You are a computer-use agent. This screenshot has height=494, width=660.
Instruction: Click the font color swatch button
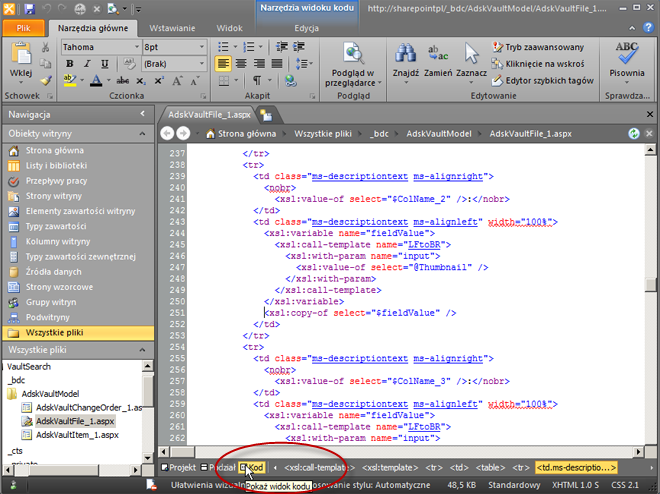[x=96, y=80]
